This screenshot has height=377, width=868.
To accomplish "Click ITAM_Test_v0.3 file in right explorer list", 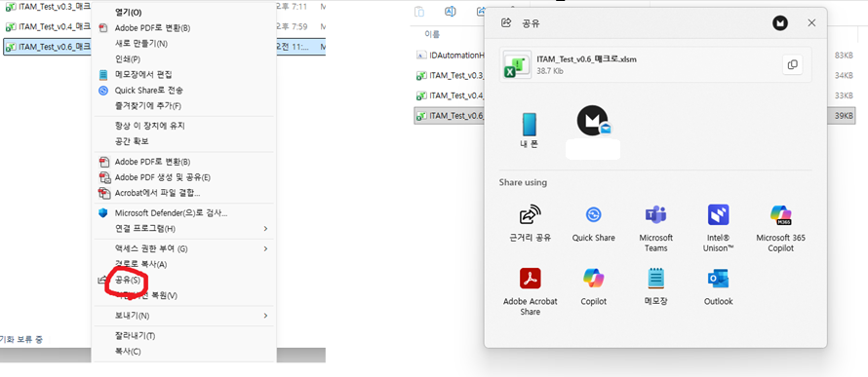I will click(451, 75).
